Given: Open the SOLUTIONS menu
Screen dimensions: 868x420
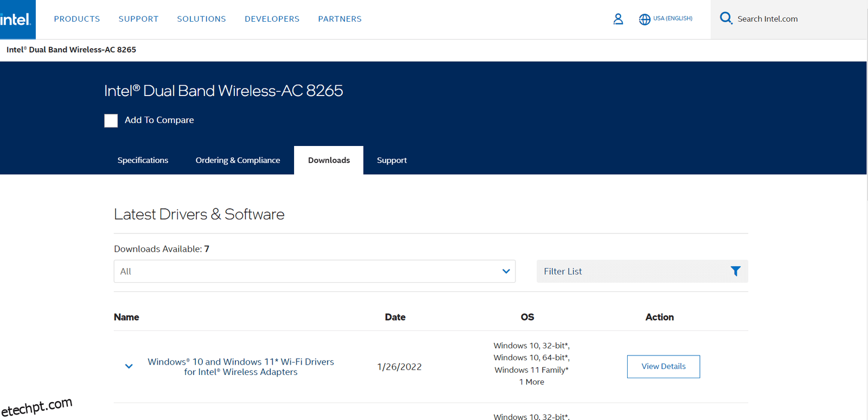Looking at the screenshot, I should click(201, 19).
